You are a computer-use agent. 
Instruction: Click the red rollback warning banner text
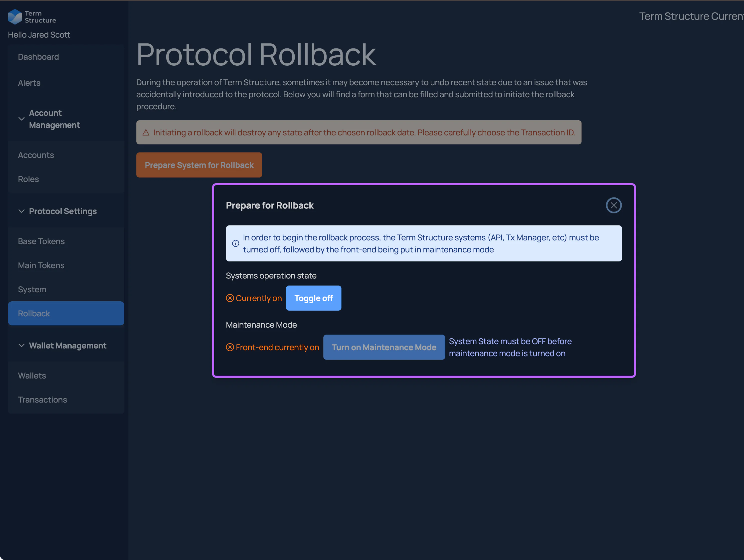click(x=364, y=133)
